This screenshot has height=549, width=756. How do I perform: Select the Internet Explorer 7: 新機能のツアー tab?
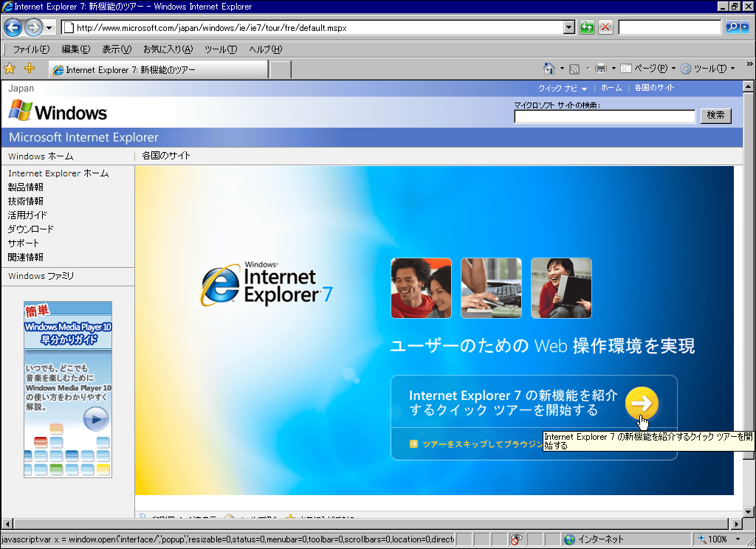coord(159,70)
